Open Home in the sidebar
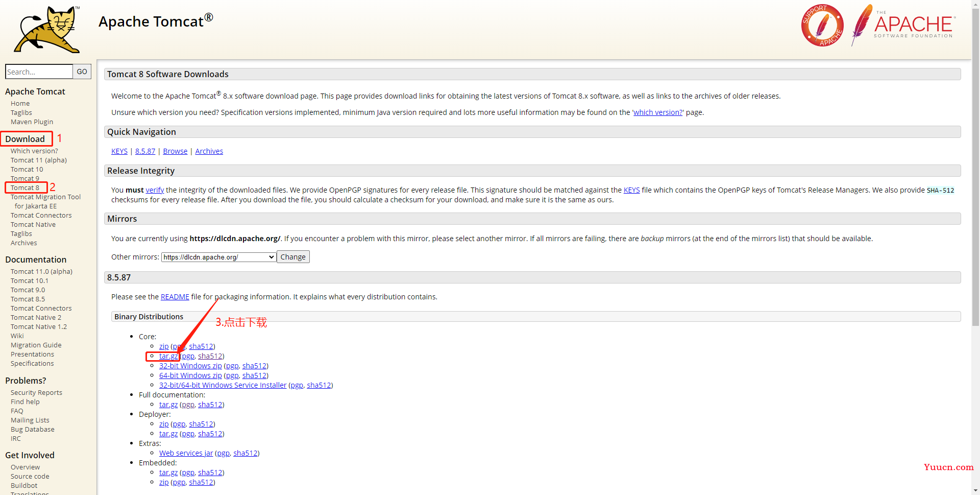This screenshot has height=495, width=980. [20, 103]
